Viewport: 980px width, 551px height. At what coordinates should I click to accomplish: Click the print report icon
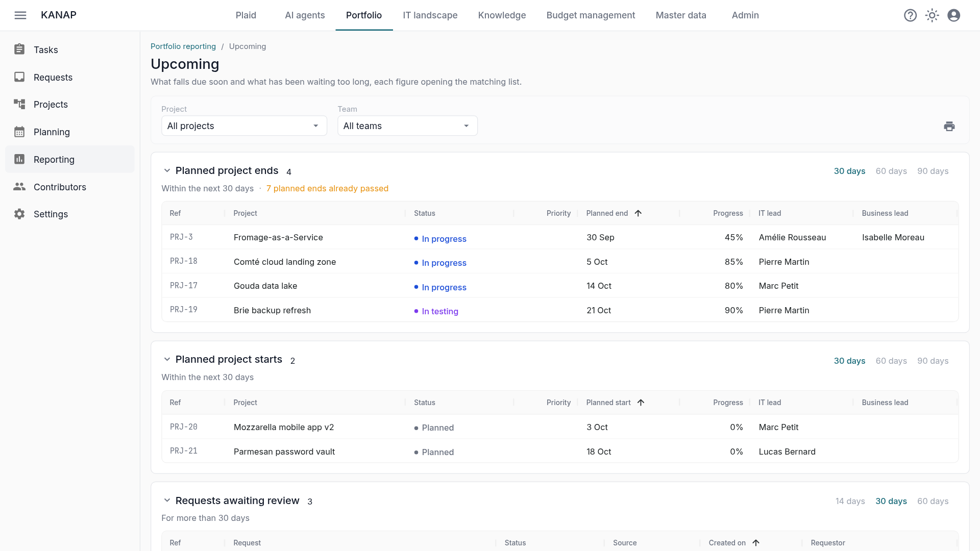coord(949,126)
